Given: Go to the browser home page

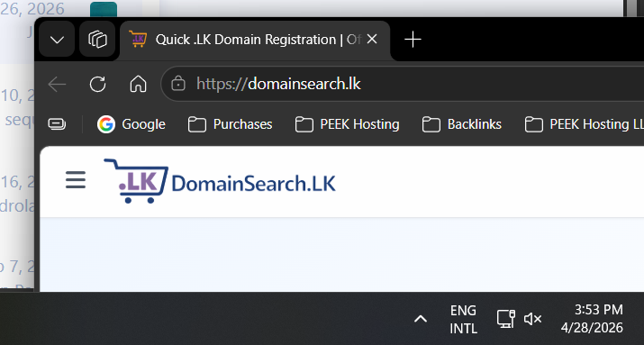Looking at the screenshot, I should click(138, 84).
